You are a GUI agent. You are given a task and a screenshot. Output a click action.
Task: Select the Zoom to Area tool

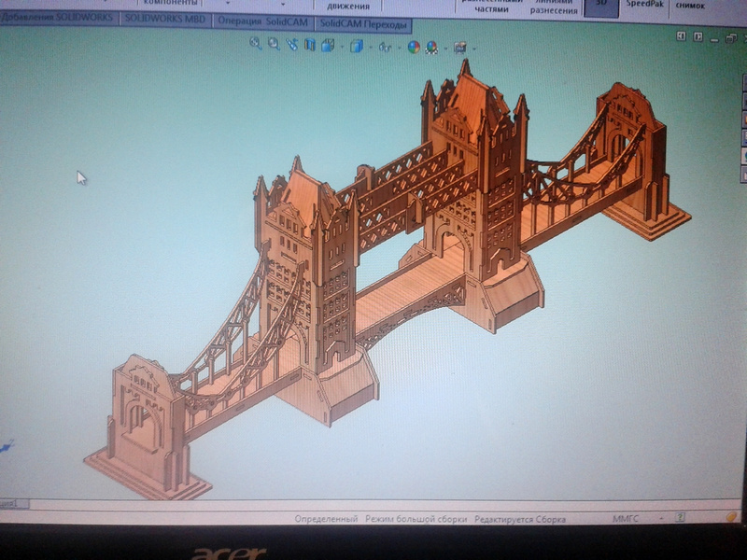(274, 43)
